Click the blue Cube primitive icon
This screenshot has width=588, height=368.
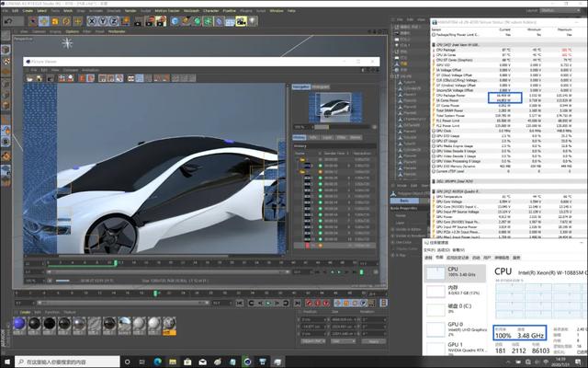click(175, 21)
